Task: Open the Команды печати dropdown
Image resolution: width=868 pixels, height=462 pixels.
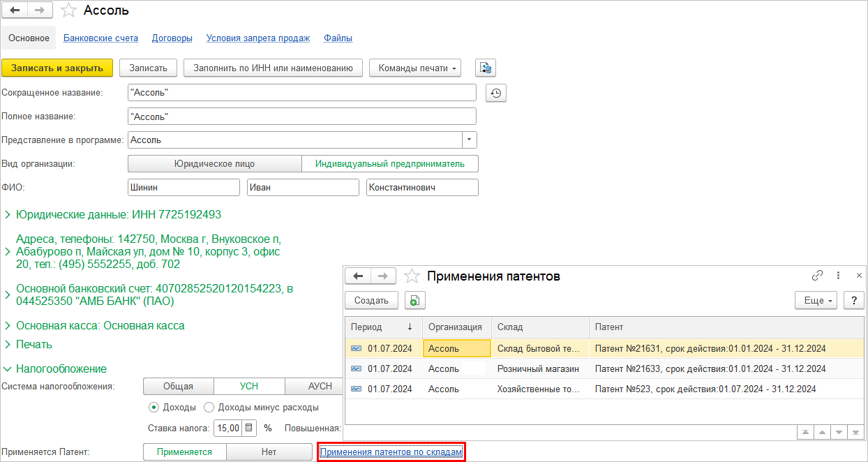Action: [x=415, y=68]
